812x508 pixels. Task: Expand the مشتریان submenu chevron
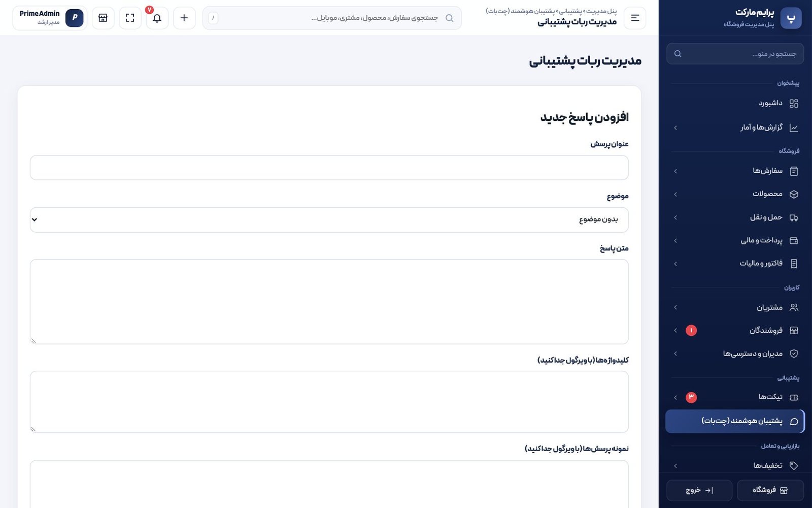click(675, 307)
